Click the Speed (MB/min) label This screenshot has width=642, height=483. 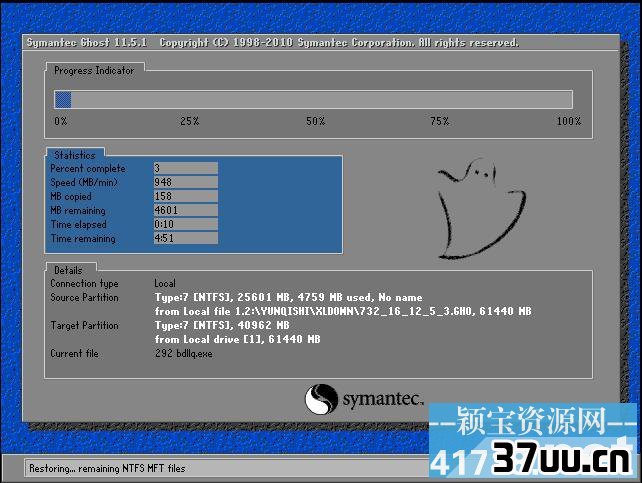(84, 183)
